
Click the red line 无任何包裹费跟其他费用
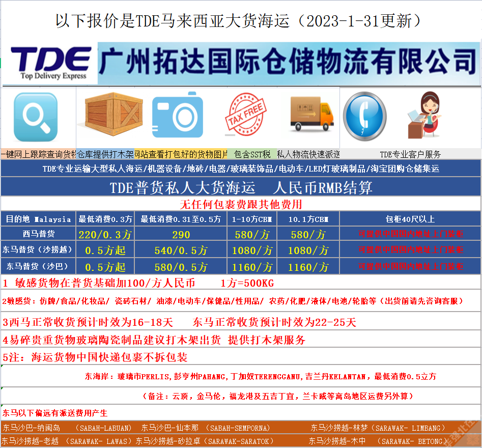pos(241,204)
